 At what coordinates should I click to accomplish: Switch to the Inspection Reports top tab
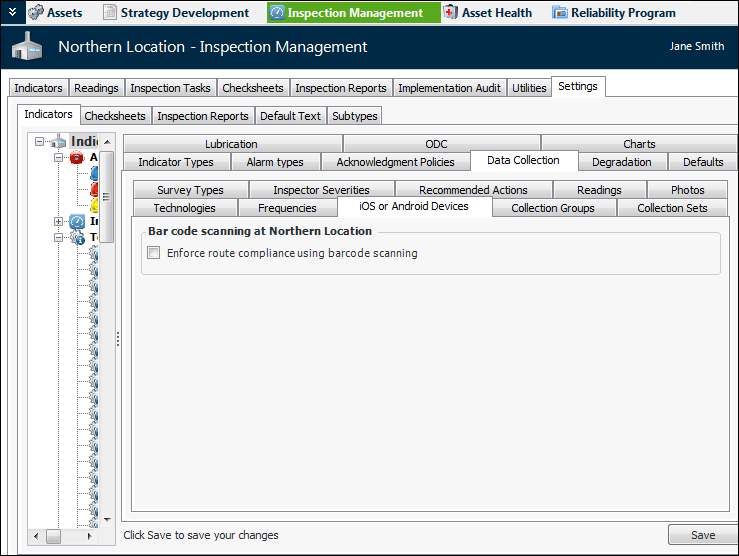340,88
